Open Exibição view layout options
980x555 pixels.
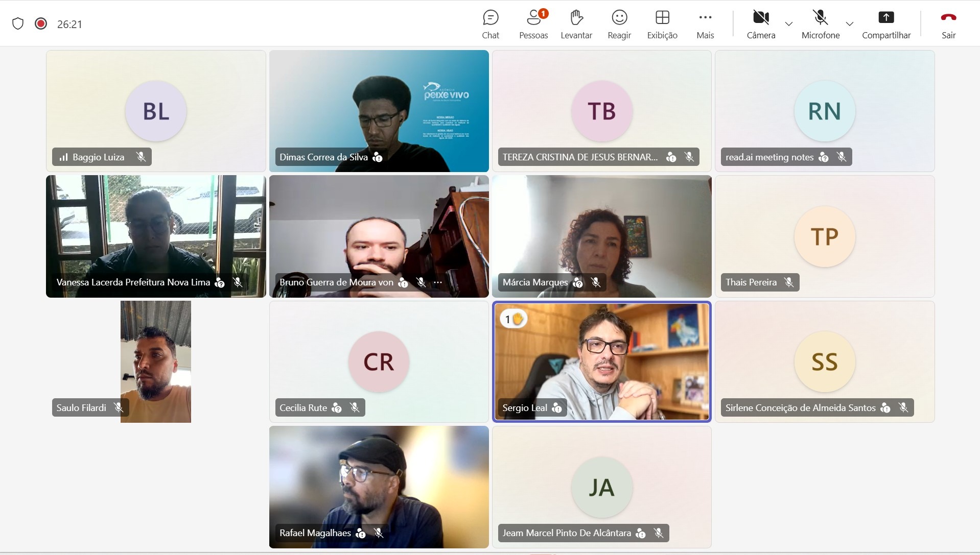click(662, 24)
